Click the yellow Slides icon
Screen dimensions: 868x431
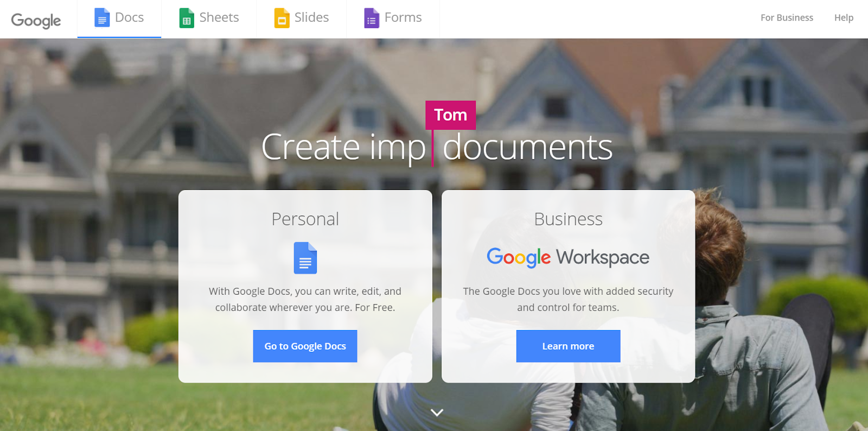point(282,18)
